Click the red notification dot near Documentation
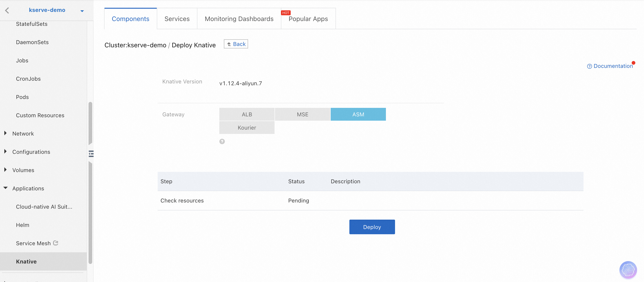Screen dimensions: 644x282 tap(633, 63)
